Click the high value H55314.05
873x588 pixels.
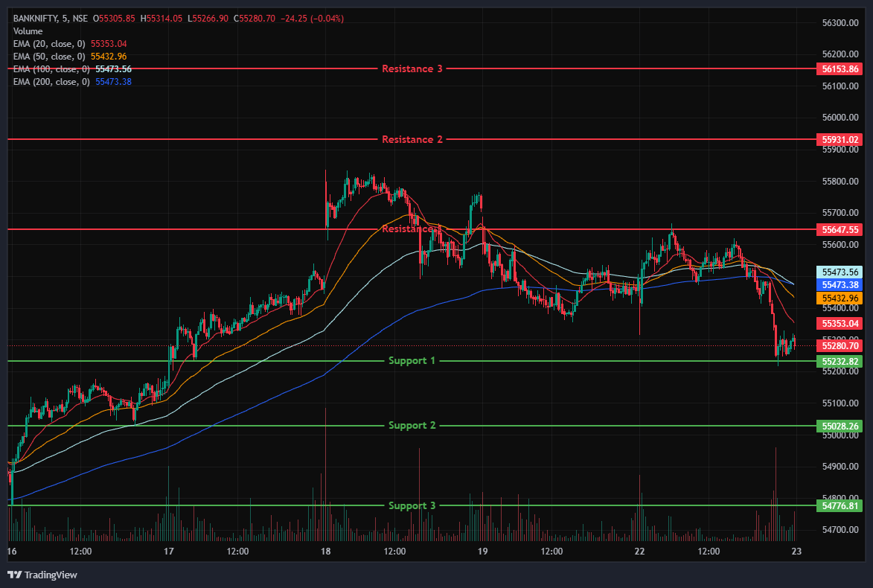point(162,19)
